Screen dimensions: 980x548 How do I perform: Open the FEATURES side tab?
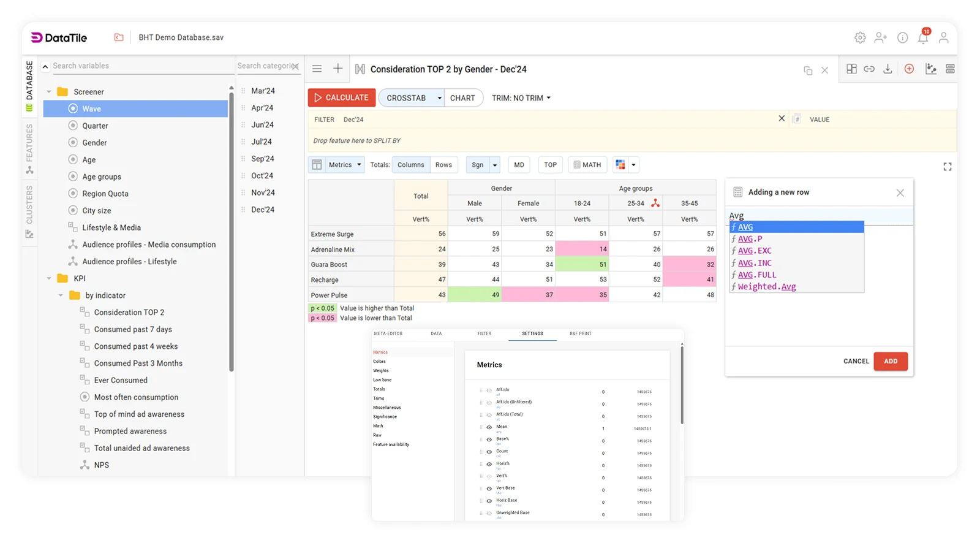[29, 148]
